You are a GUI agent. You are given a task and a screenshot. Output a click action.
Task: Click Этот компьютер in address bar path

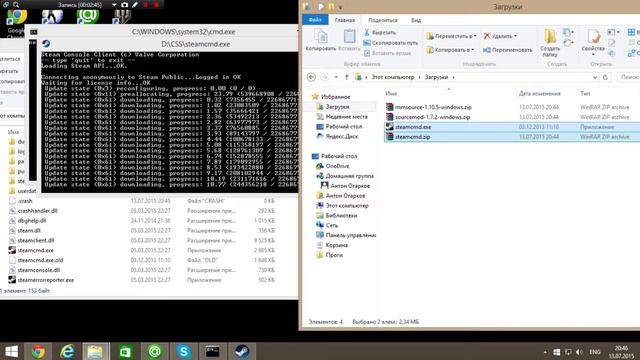coord(392,77)
